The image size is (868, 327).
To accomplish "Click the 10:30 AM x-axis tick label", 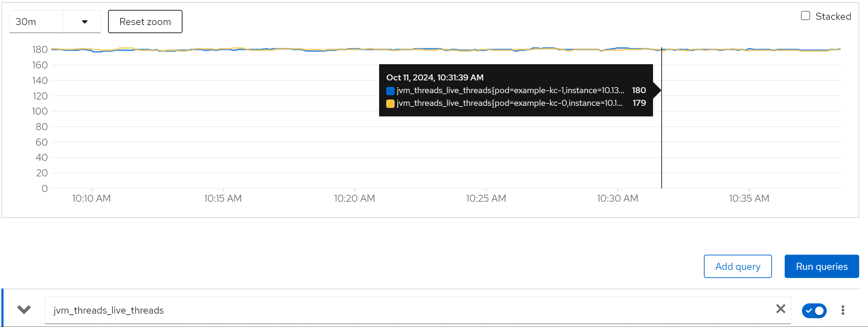I will 617,199.
